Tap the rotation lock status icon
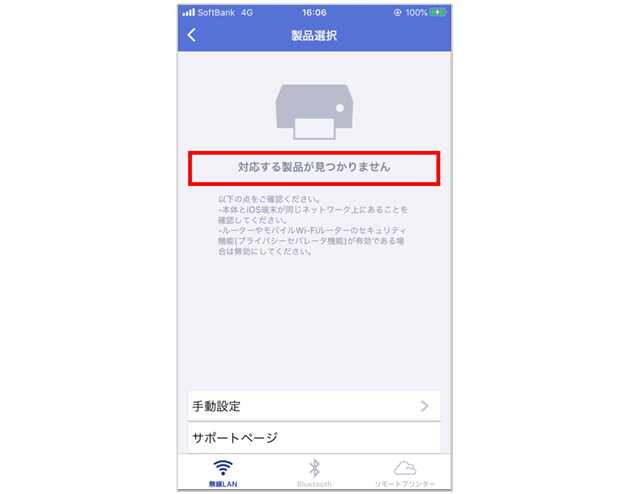Image resolution: width=622 pixels, height=494 pixels. [x=397, y=13]
